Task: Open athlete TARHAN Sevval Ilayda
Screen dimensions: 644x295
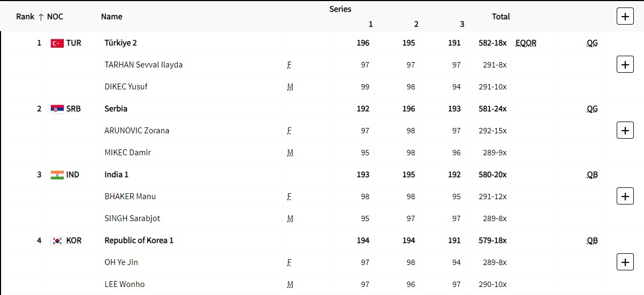Action: (144, 65)
